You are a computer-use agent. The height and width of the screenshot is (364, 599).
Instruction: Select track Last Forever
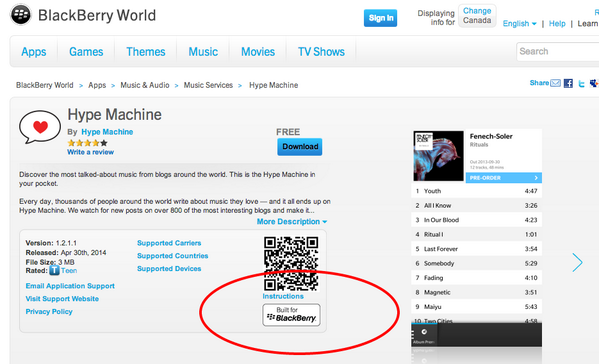[476, 249]
